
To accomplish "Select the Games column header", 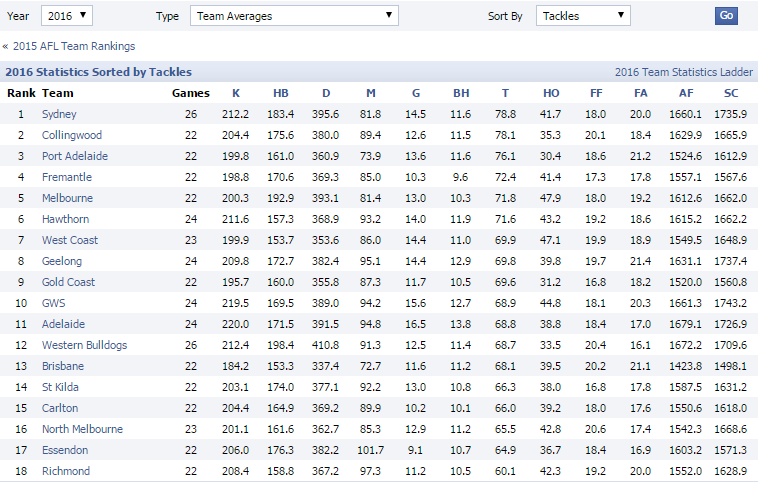I will pos(191,93).
